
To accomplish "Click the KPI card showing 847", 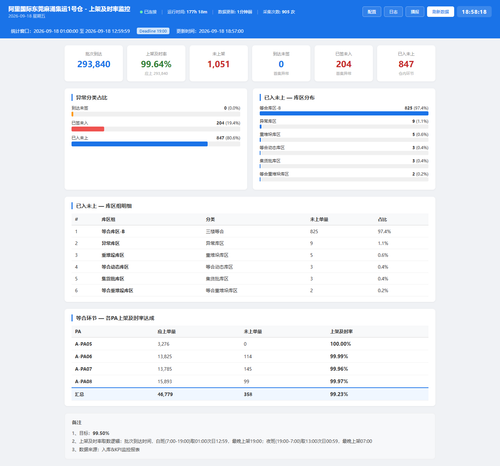I will tap(406, 63).
